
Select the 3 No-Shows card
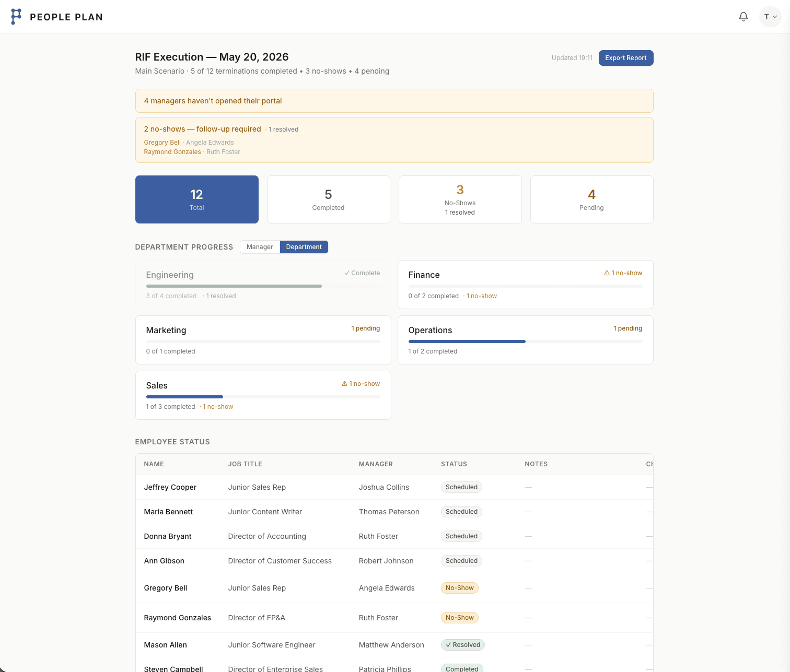coord(460,199)
